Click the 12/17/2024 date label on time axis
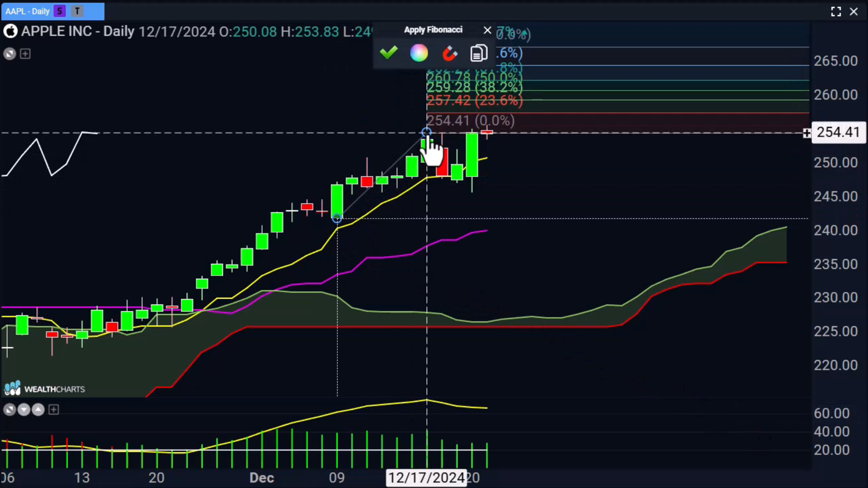This screenshot has width=868, height=488. [x=426, y=478]
